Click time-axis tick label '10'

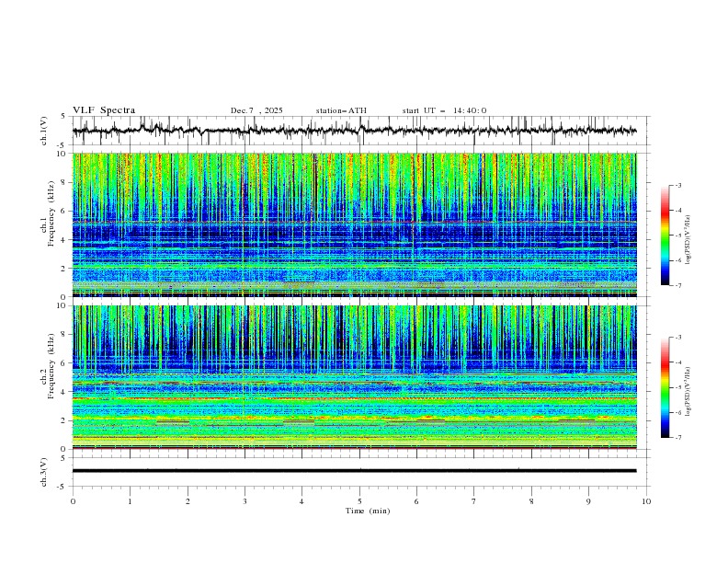pyautogui.click(x=646, y=501)
